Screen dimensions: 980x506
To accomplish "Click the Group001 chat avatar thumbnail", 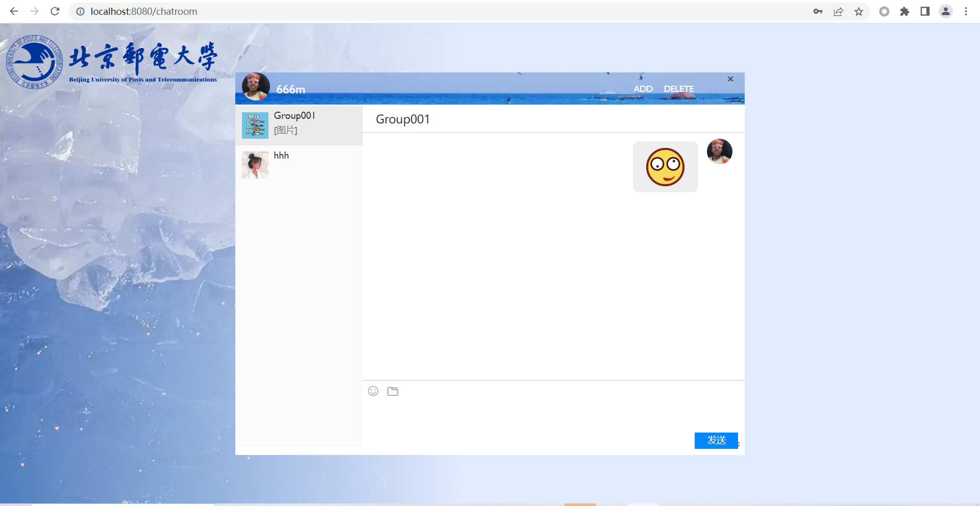I will coord(255,125).
